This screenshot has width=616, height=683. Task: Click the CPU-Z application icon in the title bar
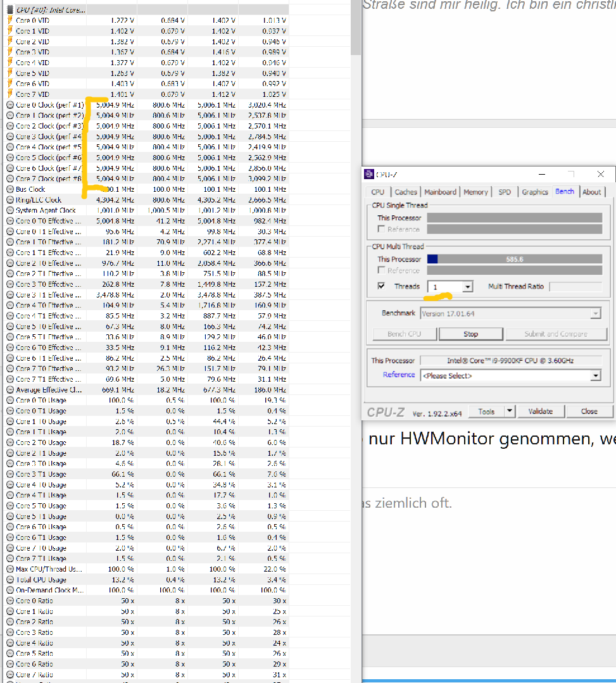pos(369,174)
